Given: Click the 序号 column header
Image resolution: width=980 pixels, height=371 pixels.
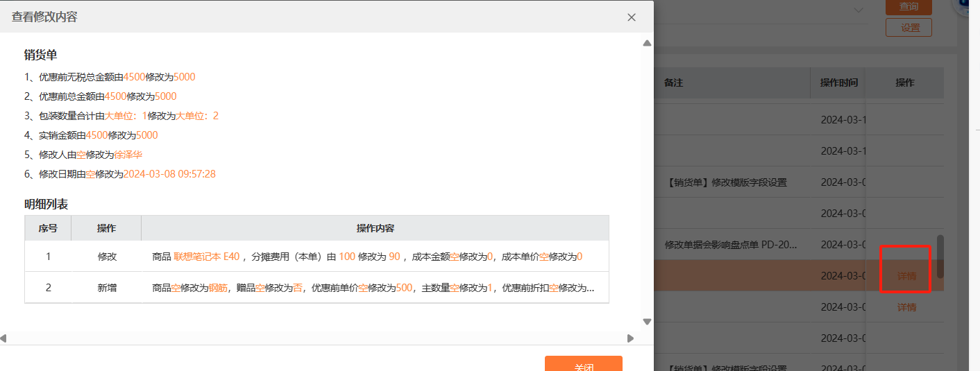Looking at the screenshot, I should pos(48,228).
